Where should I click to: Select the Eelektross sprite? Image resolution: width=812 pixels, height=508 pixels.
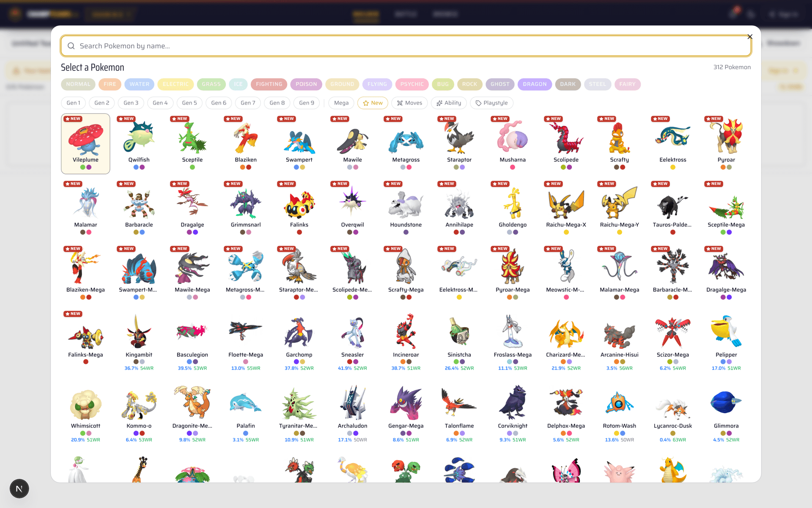tap(673, 137)
